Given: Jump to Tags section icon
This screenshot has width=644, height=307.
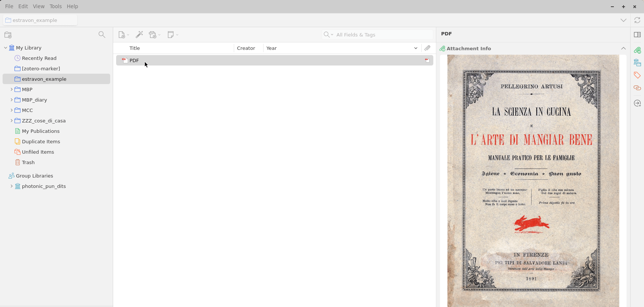Looking at the screenshot, I should click(x=637, y=75).
